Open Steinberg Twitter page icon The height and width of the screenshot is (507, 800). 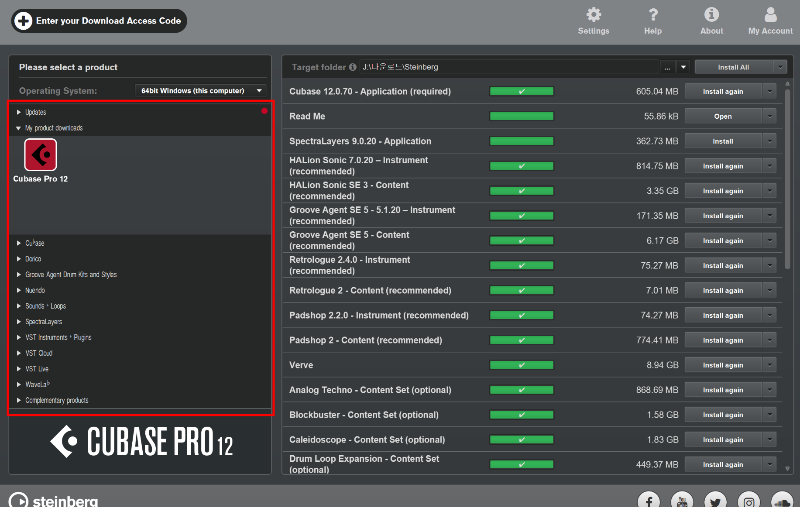pos(715,502)
